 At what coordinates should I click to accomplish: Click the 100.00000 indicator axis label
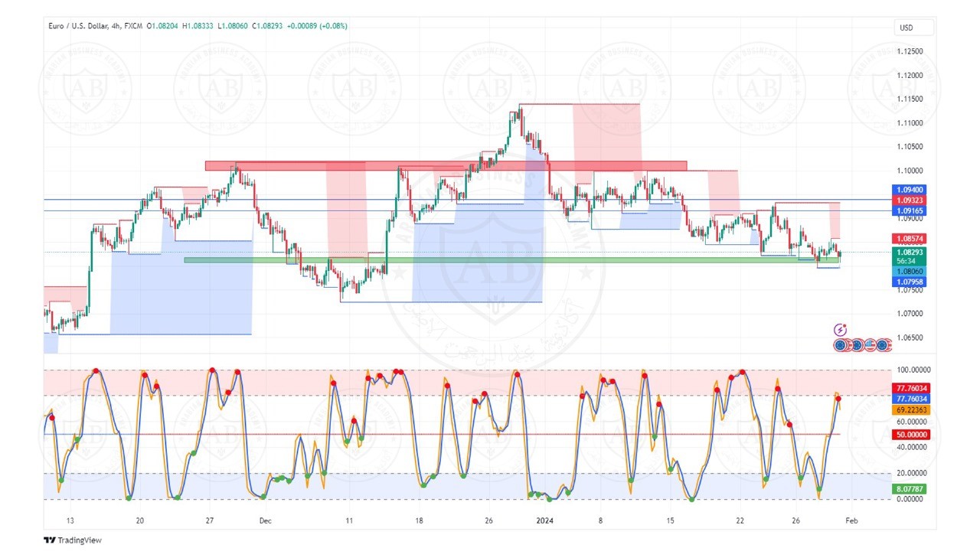912,370
